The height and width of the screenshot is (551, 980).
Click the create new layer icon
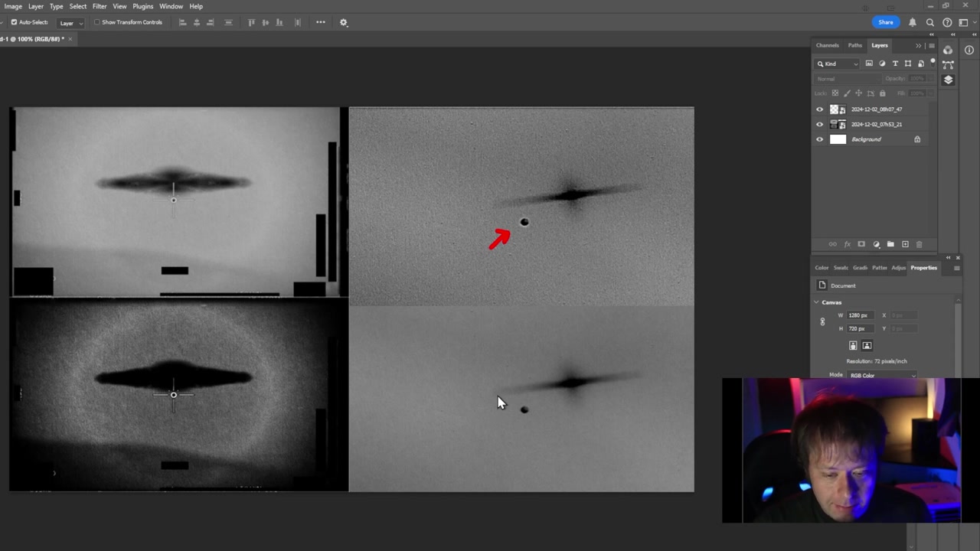coord(905,244)
